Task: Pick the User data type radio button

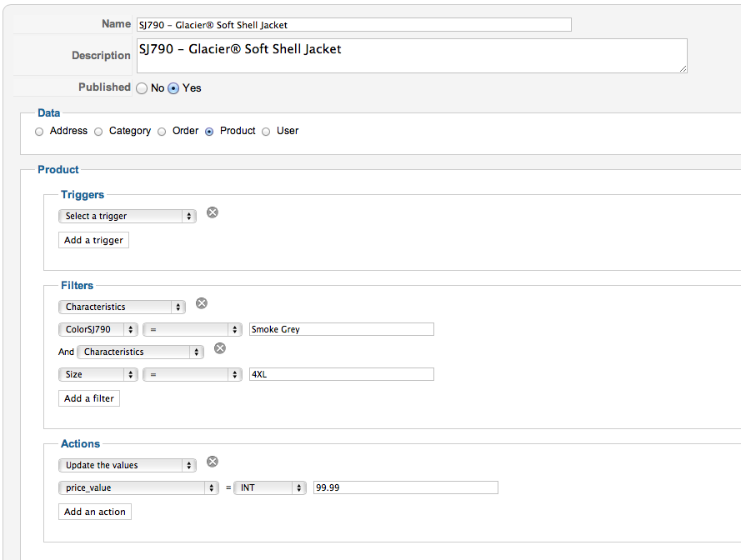Action: pyautogui.click(x=266, y=132)
